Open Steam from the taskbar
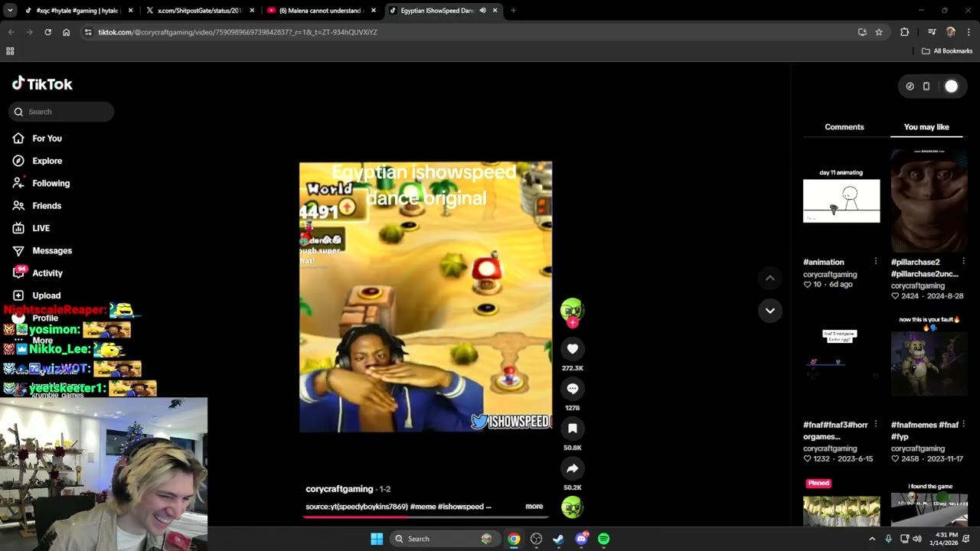Image resolution: width=980 pixels, height=551 pixels. tap(558, 539)
